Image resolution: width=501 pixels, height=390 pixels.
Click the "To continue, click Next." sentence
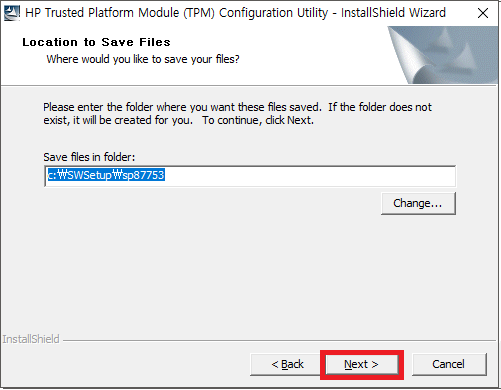coord(258,120)
